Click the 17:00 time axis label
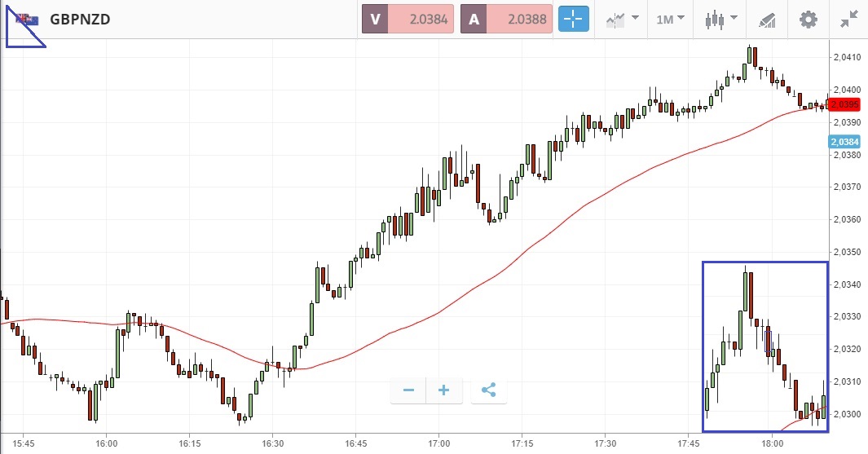Viewport: 868px width, 454px height. (438, 444)
